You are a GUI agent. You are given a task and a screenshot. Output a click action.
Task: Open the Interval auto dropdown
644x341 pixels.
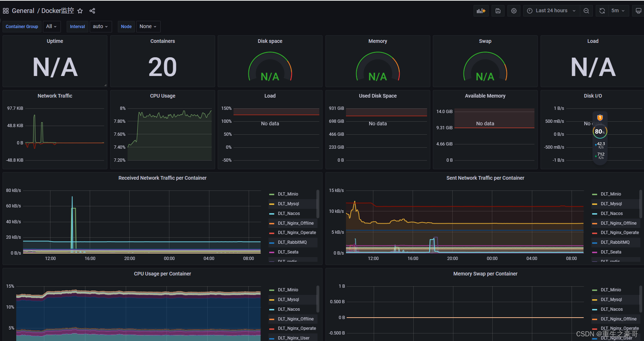tap(100, 27)
